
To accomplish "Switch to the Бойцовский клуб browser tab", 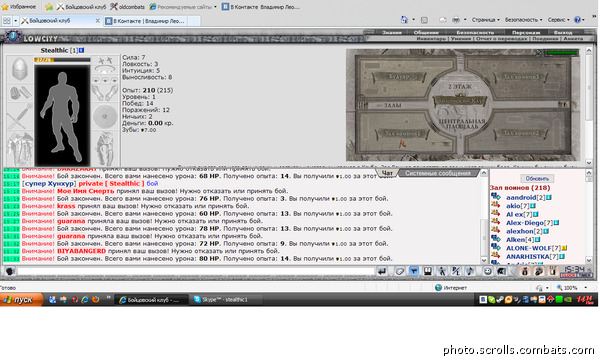I will point(60,21).
